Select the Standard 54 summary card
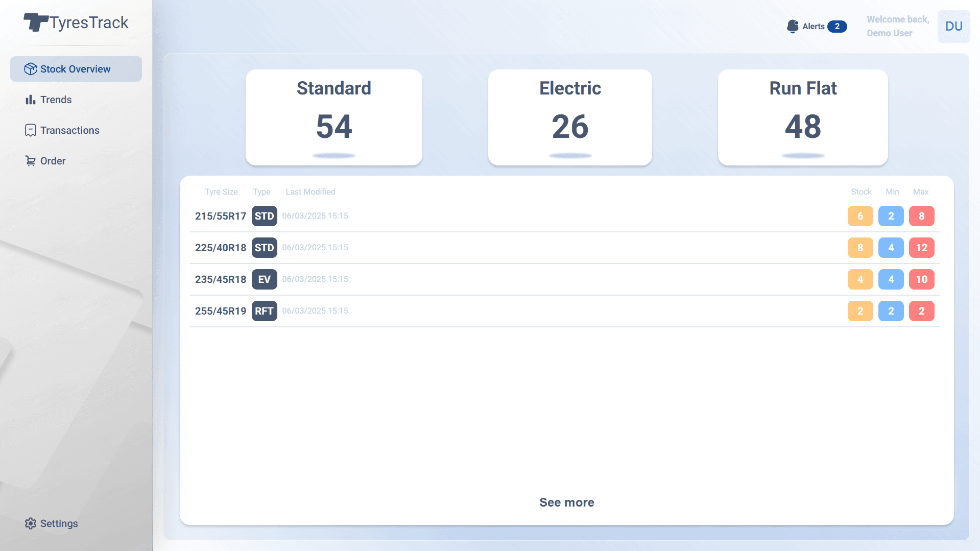Image resolution: width=980 pixels, height=551 pixels. [x=334, y=117]
